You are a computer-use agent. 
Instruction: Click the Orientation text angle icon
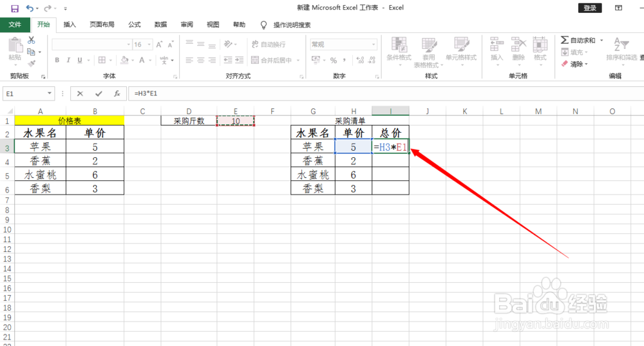point(229,44)
